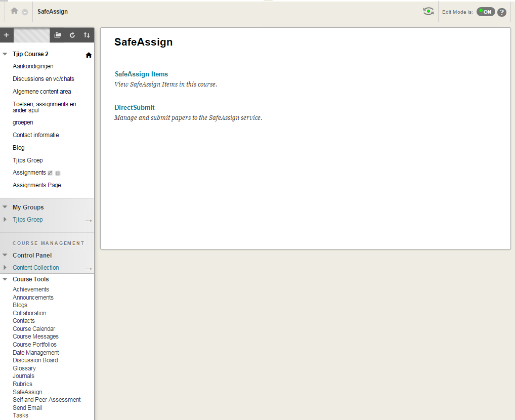
Task: Click the square empty-area icon next to Assignments
Action: click(x=58, y=173)
